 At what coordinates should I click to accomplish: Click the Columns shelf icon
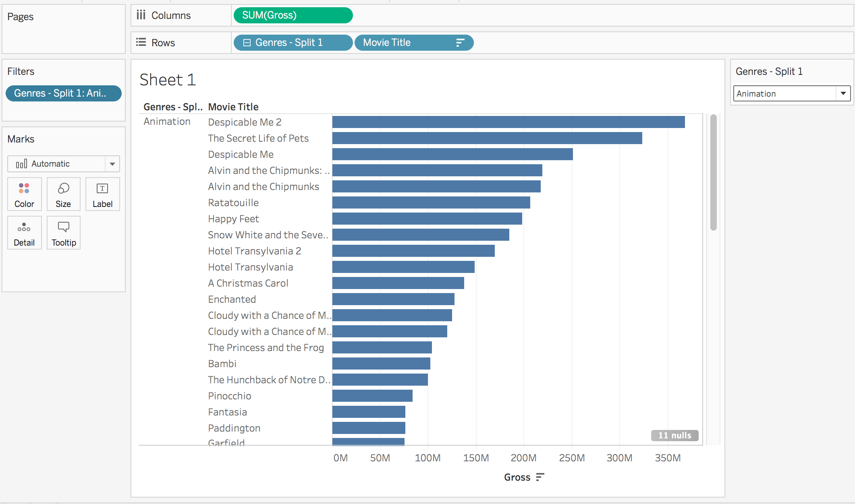(141, 15)
